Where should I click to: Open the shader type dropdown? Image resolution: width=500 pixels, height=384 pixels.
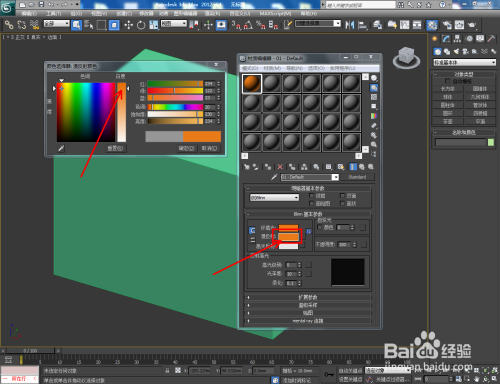pos(274,198)
